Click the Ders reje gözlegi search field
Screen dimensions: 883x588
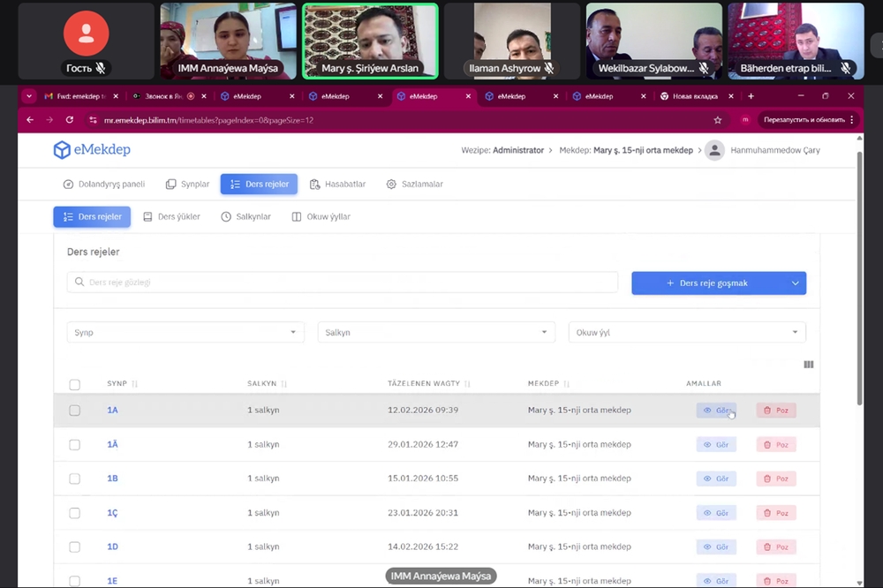343,283
